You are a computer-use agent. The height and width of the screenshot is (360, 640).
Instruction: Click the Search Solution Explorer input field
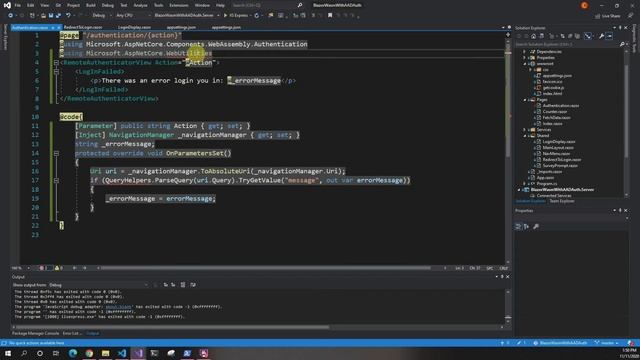(567, 44)
